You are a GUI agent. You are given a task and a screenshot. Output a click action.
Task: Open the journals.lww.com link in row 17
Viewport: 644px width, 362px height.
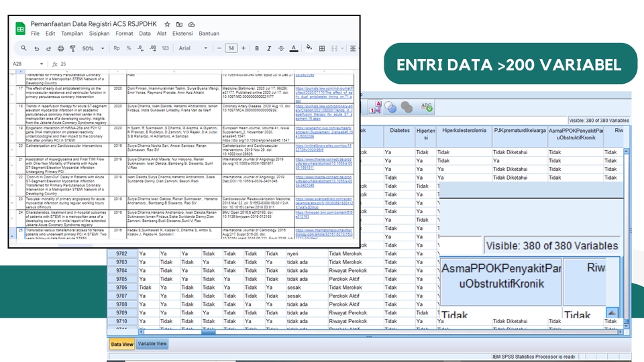pyautogui.click(x=324, y=95)
